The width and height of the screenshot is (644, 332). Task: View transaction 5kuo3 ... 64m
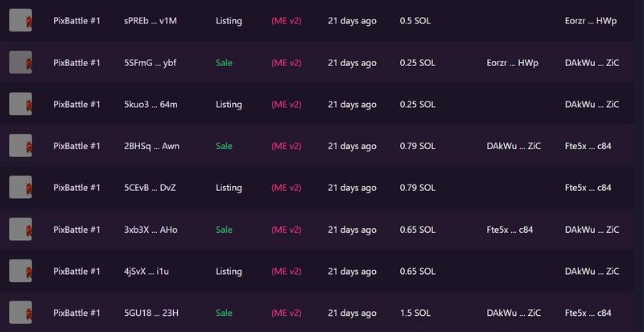[151, 105]
